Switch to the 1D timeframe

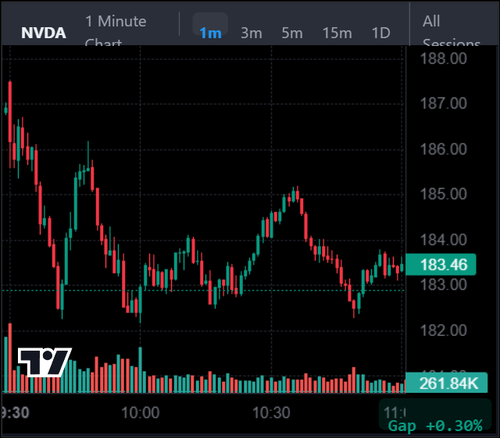tap(381, 33)
